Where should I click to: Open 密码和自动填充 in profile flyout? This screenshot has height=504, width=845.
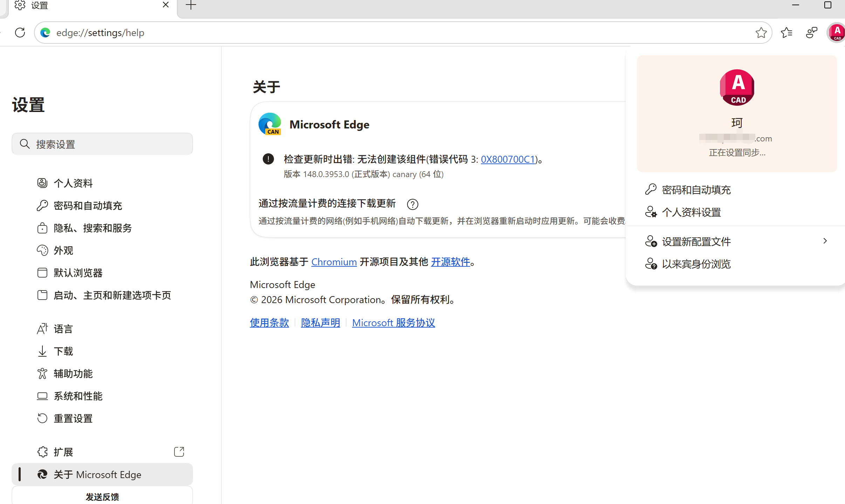point(696,190)
